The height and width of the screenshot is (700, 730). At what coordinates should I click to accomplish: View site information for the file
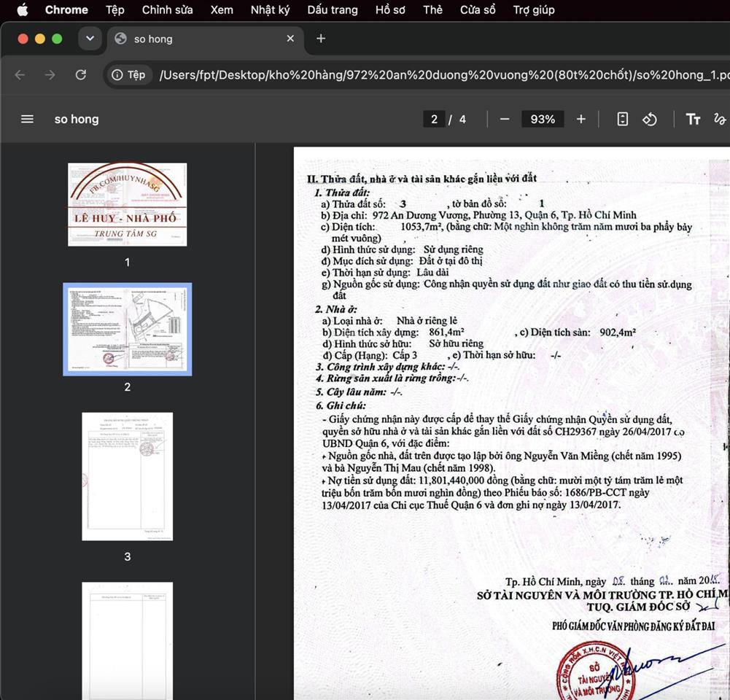coord(128,74)
